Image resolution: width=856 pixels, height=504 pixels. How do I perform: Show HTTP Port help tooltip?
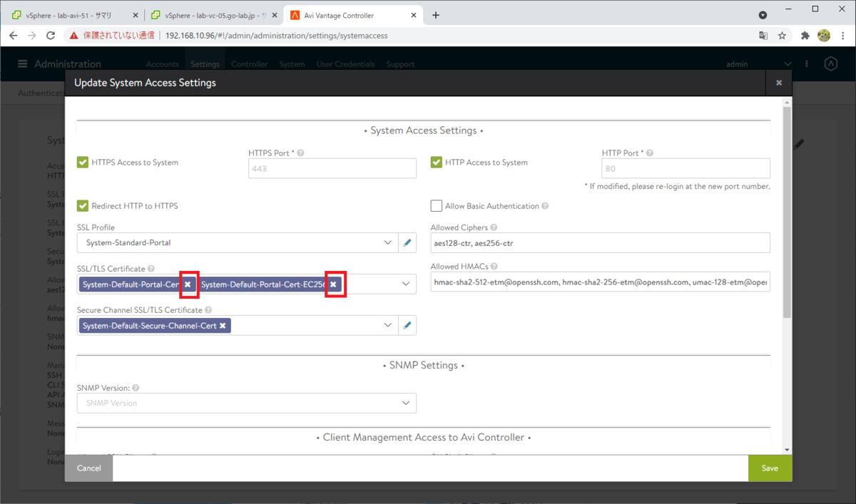pyautogui.click(x=650, y=153)
